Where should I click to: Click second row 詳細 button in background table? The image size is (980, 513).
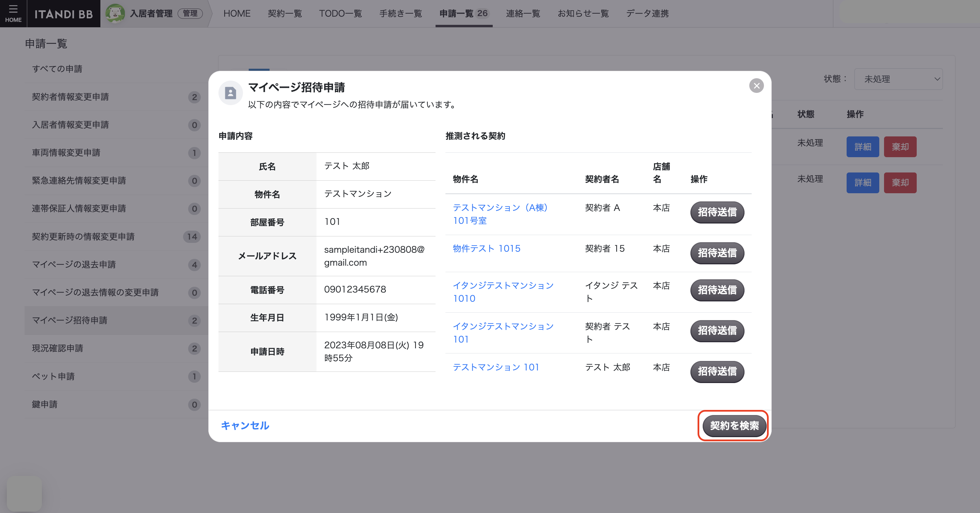click(x=863, y=183)
